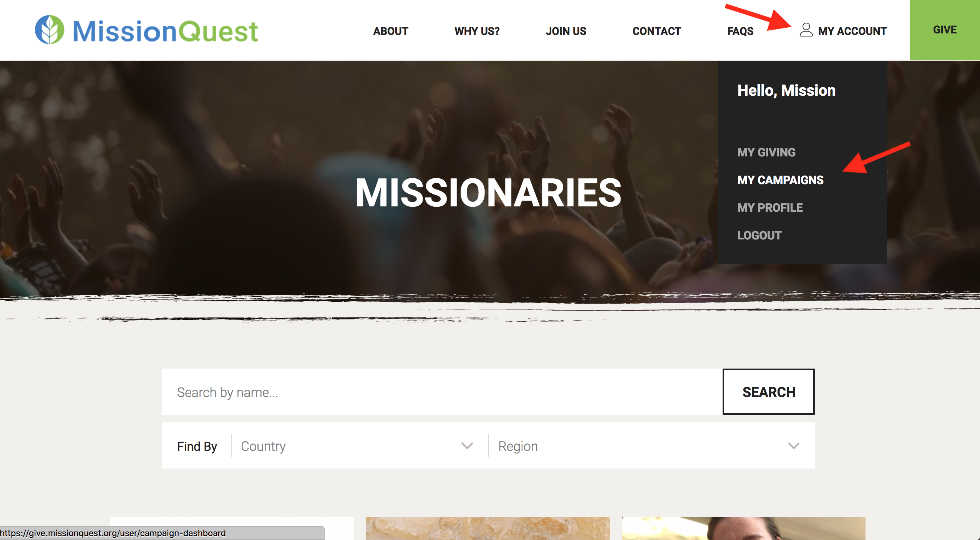
Task: Visit the FAQs page
Action: (x=740, y=31)
